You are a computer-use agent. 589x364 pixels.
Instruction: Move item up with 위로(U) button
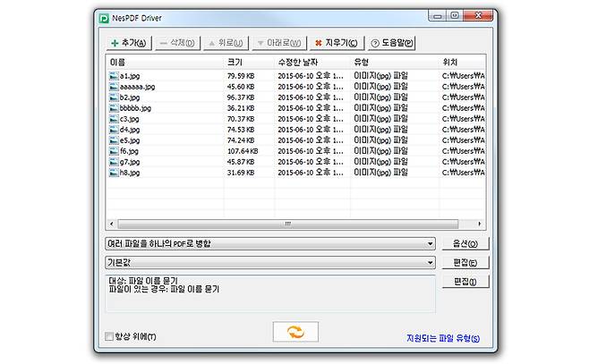[x=226, y=43]
